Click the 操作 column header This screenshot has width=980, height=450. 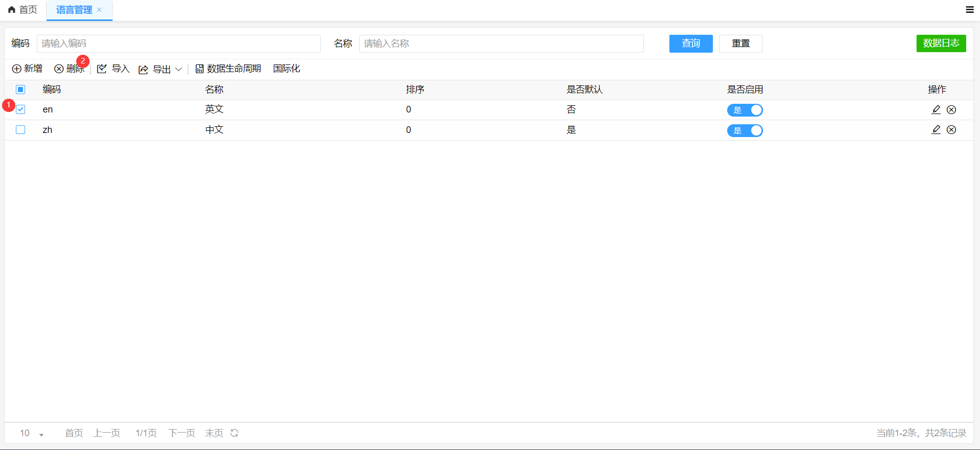937,89
